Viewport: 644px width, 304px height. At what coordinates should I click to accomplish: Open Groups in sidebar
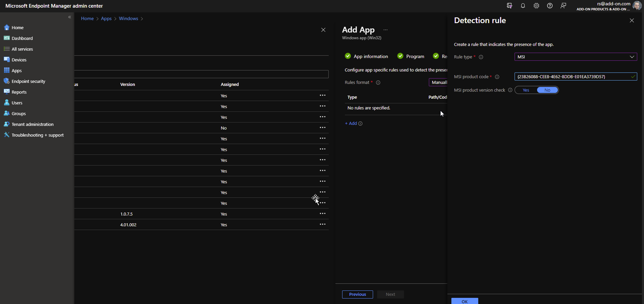[x=19, y=113]
